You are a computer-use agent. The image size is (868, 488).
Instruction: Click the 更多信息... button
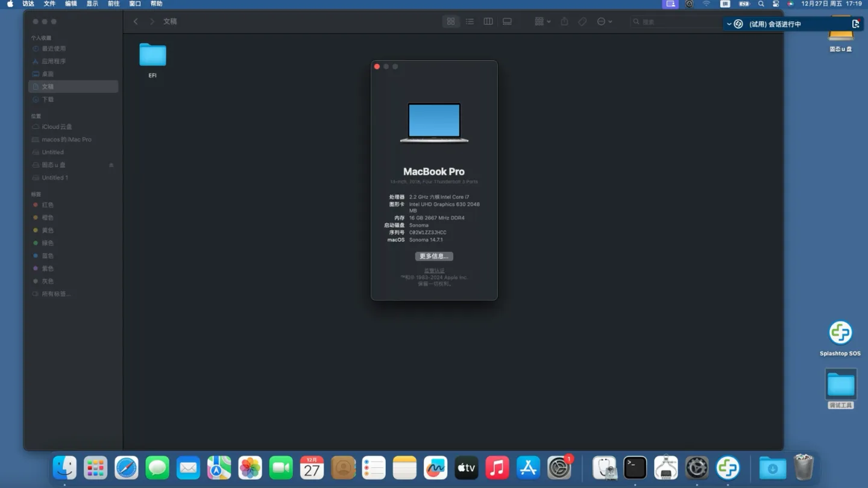pyautogui.click(x=434, y=256)
